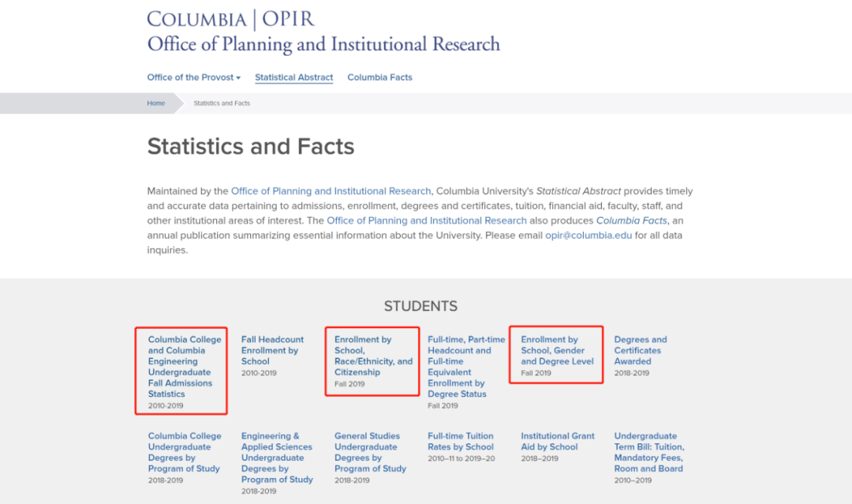Screen dimensions: 852x504
Task: Click the Columbia OPIR logo header
Action: point(230,19)
